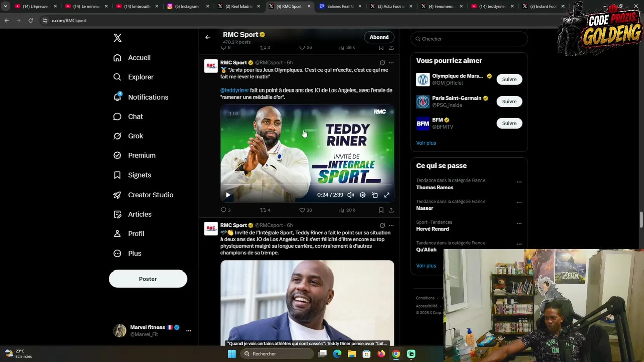The image size is (644, 362).
Task: Switch to the Salaires Real tab
Action: pyautogui.click(x=340, y=6)
